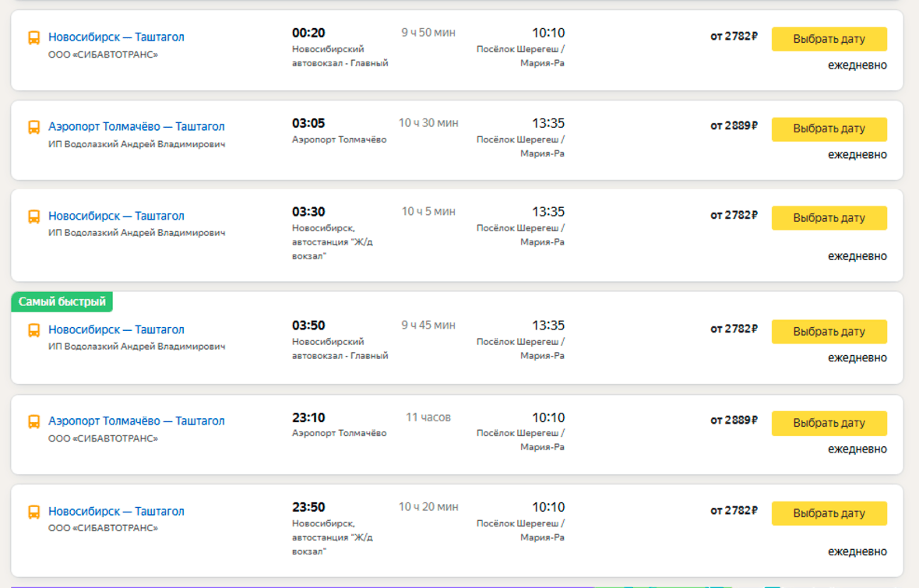The image size is (919, 588).
Task: Select Выбрать дату for the 03:30 trip
Action: (x=829, y=218)
